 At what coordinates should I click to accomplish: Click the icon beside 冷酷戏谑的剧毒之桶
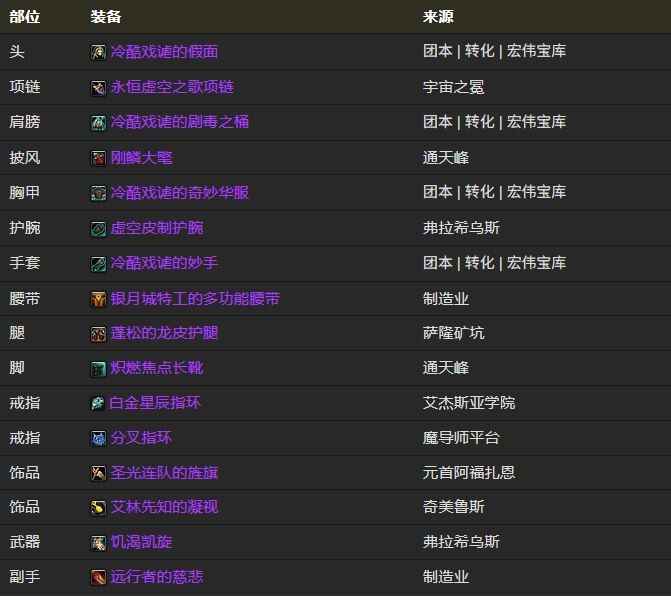tap(98, 123)
